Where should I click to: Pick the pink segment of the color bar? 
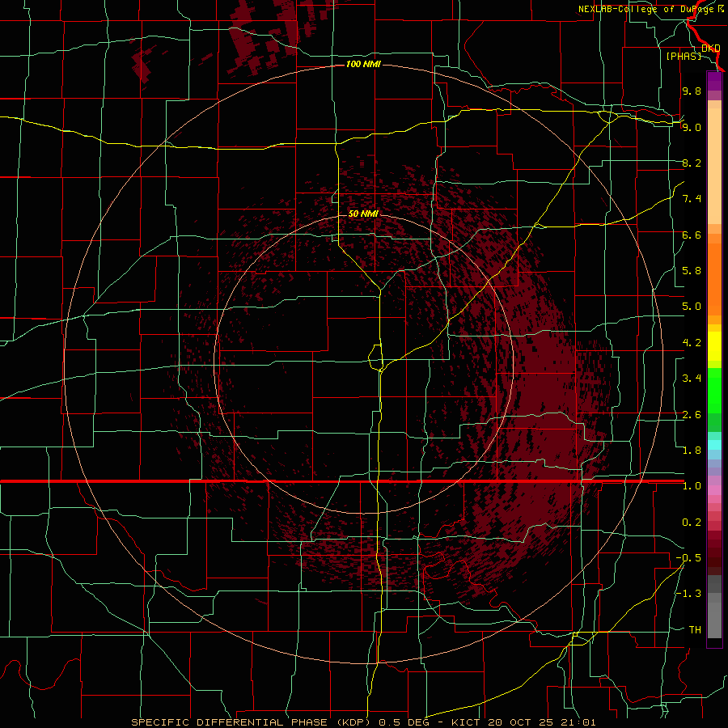click(714, 490)
